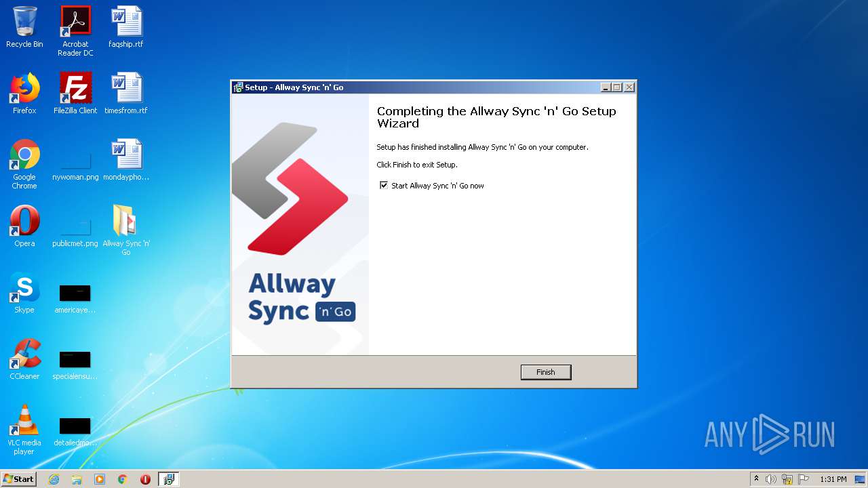Viewport: 868px width, 488px height.
Task: Show hidden system tray icons
Action: click(756, 479)
